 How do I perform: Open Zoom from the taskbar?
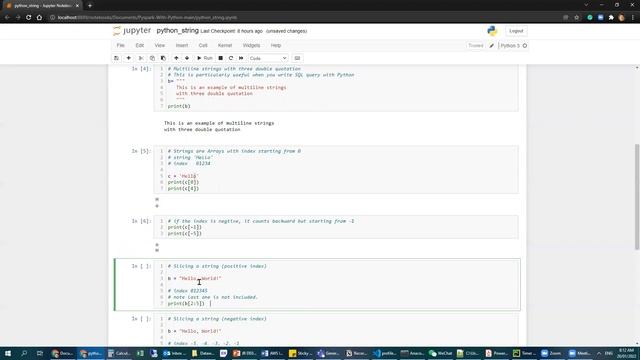(551, 353)
